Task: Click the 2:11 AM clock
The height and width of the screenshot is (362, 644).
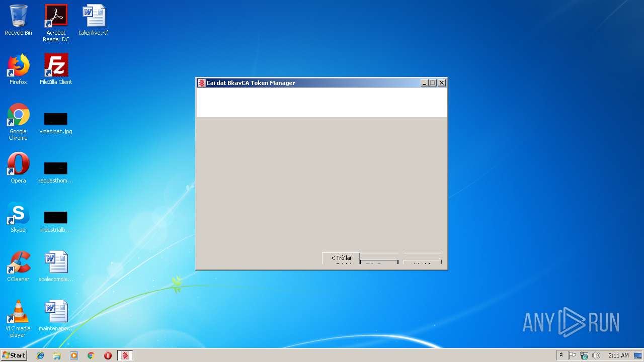Action: [618, 355]
